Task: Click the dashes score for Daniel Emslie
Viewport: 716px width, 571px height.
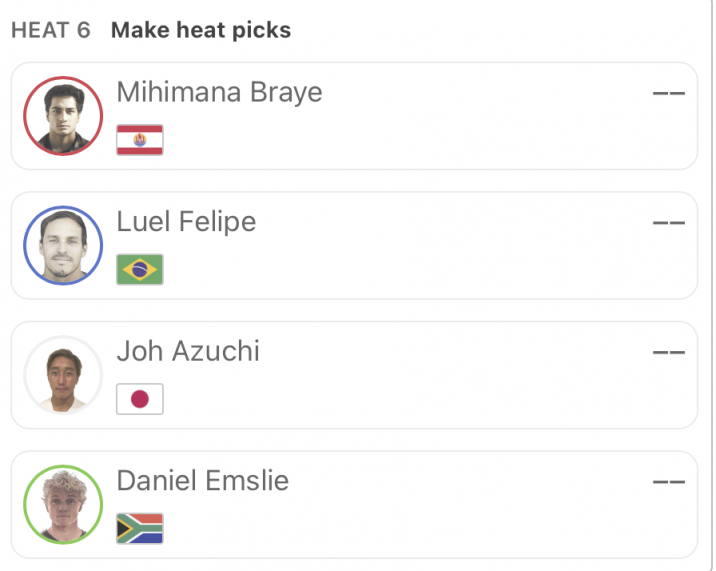Action: tap(669, 482)
